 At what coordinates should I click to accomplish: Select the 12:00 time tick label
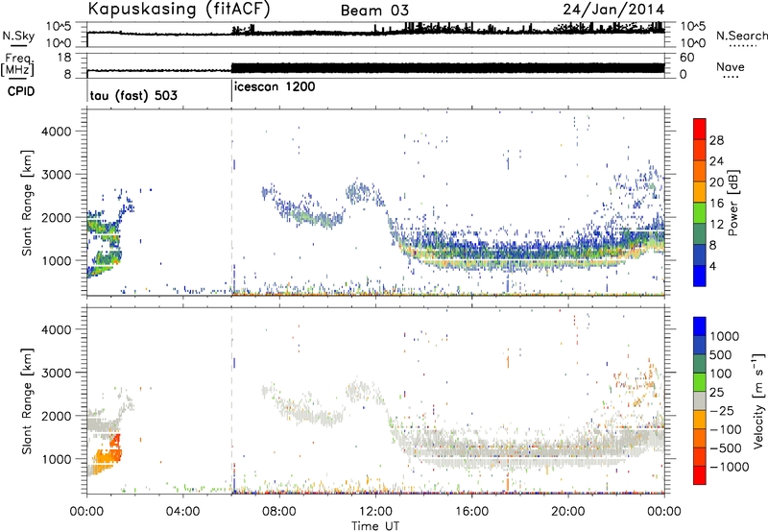click(375, 512)
